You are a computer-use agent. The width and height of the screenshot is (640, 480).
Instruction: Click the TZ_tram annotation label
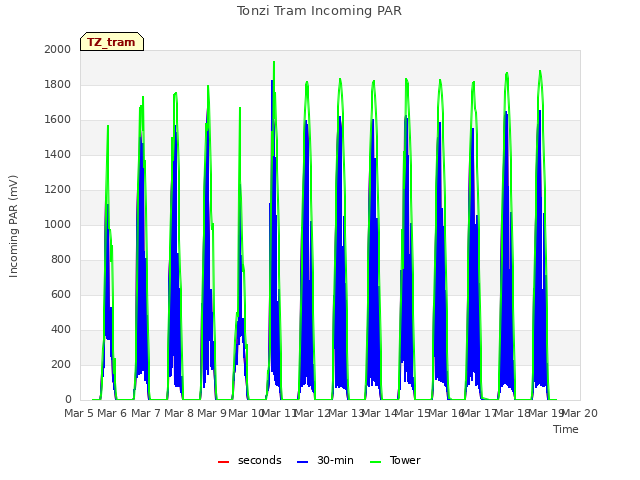112,42
